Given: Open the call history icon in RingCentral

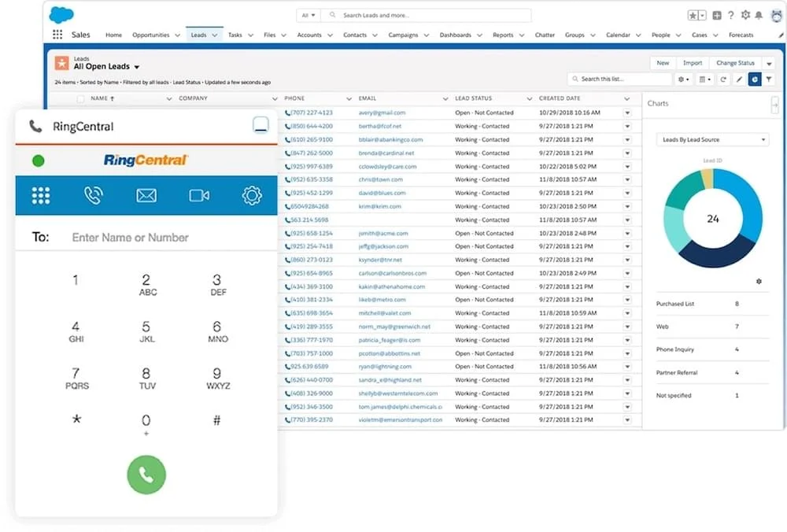Looking at the screenshot, I should pos(94,196).
